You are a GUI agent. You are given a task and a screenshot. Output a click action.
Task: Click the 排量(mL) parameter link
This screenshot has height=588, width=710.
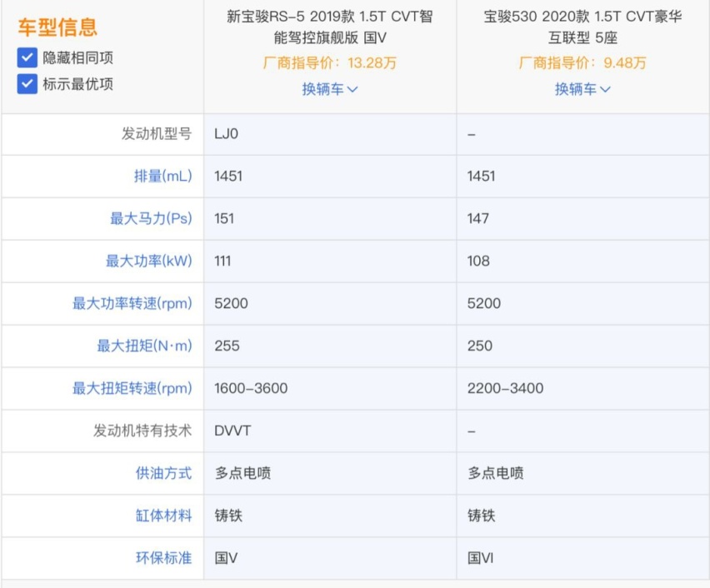pyautogui.click(x=163, y=176)
